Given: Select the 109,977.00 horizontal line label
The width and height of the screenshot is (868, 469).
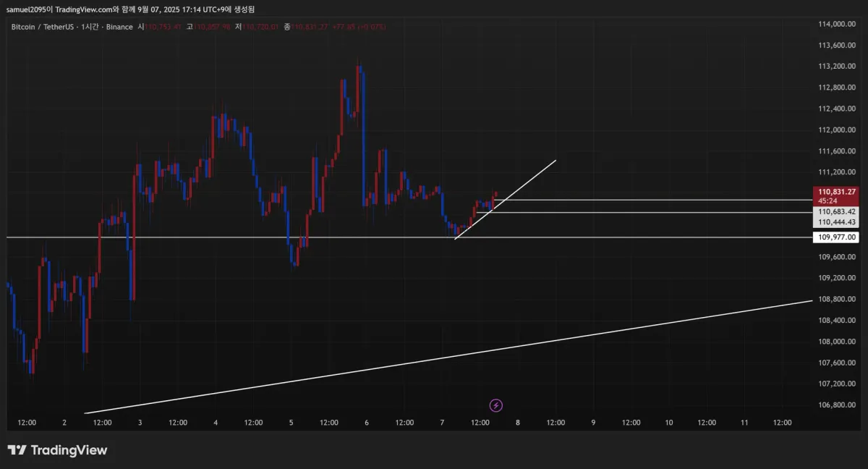Looking at the screenshot, I should 837,237.
